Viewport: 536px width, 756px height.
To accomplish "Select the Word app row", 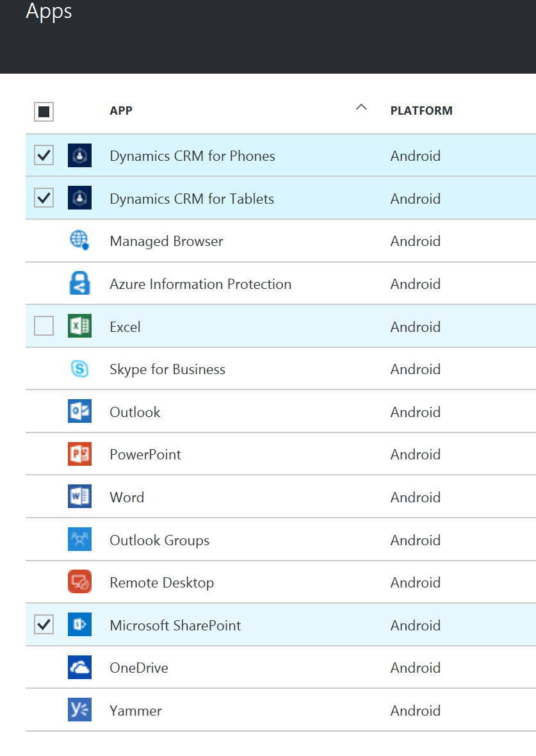I will 127,497.
